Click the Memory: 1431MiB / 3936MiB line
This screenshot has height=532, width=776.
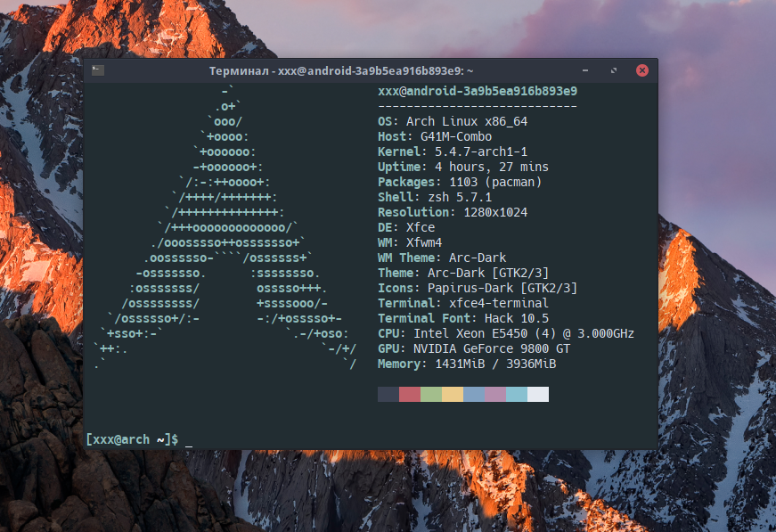pos(467,364)
